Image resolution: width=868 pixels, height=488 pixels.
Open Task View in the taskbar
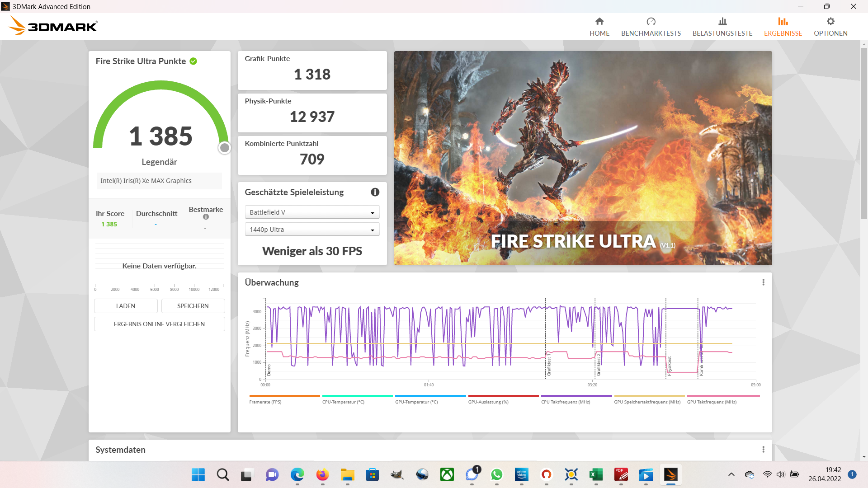coord(246,474)
